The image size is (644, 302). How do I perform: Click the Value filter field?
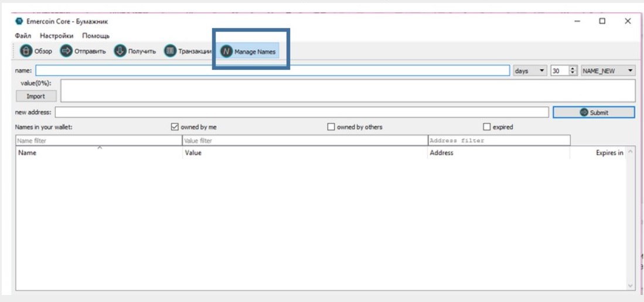(305, 141)
